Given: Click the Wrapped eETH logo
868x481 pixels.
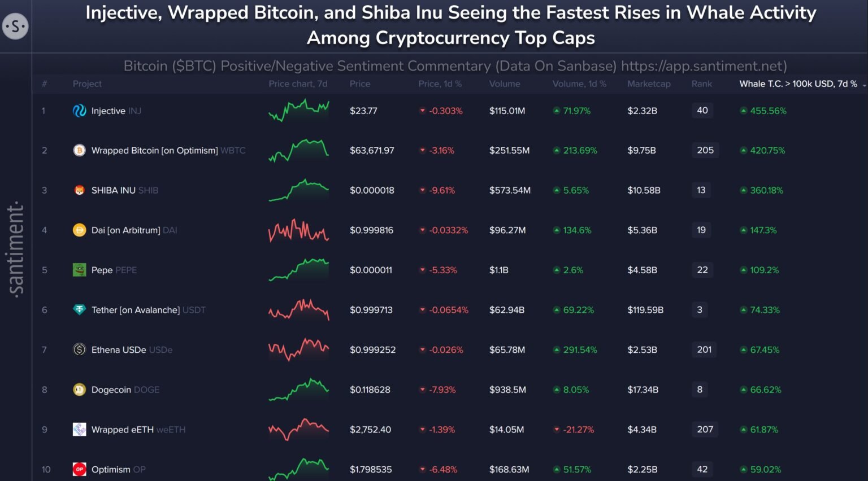Looking at the screenshot, I should click(79, 429).
